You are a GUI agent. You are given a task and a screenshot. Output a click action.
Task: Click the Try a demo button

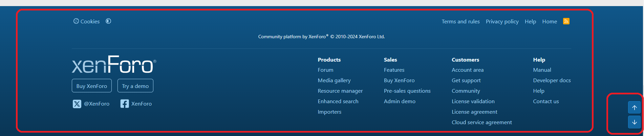(x=135, y=86)
